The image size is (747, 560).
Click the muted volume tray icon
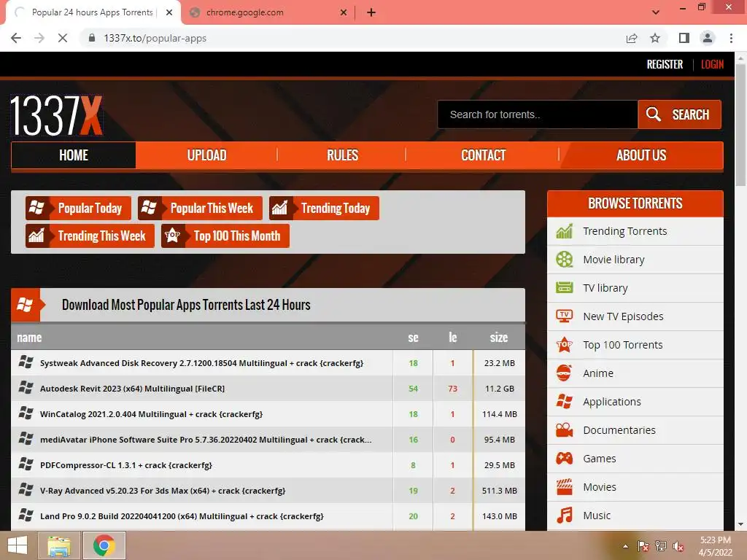pyautogui.click(x=678, y=546)
